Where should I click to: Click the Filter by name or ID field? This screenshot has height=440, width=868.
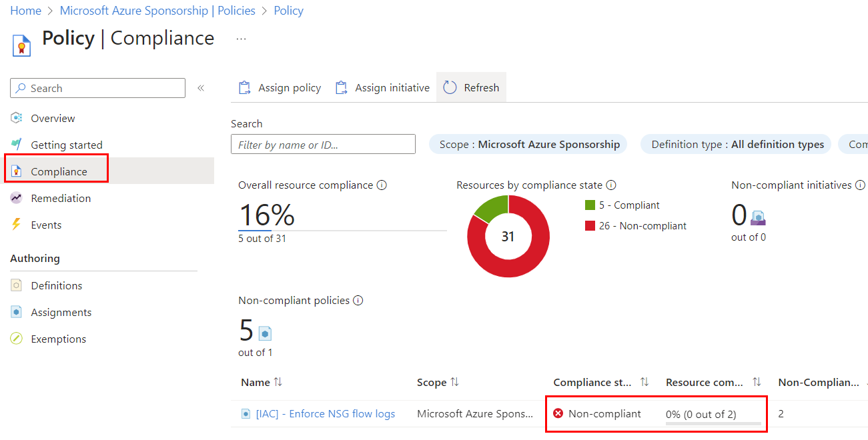(x=323, y=145)
